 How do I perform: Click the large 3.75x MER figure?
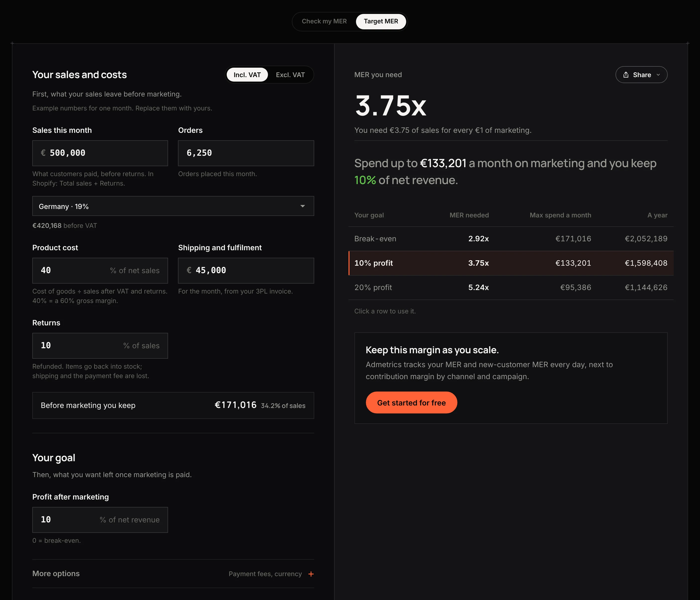coord(391,106)
